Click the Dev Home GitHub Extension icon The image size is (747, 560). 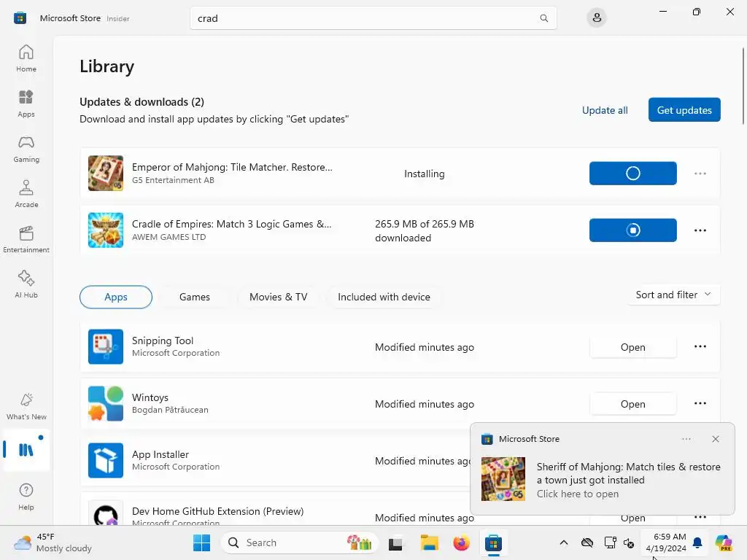[106, 514]
